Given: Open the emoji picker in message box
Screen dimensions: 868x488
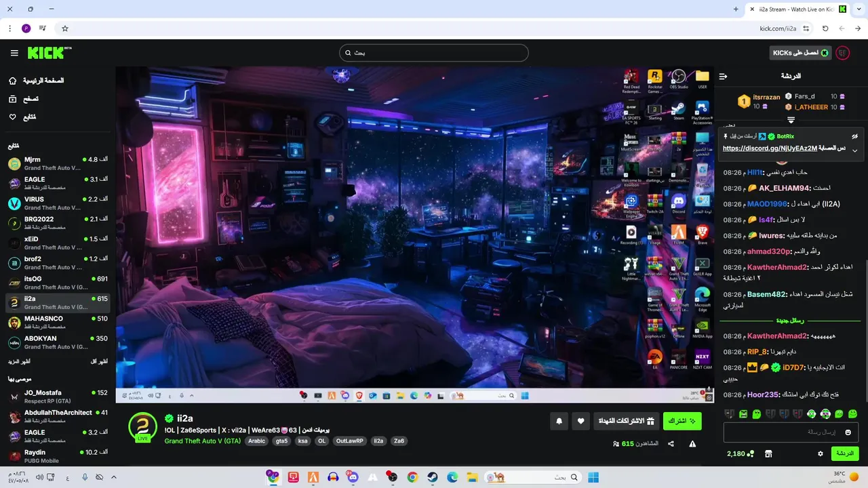Looking at the screenshot, I should [848, 432].
